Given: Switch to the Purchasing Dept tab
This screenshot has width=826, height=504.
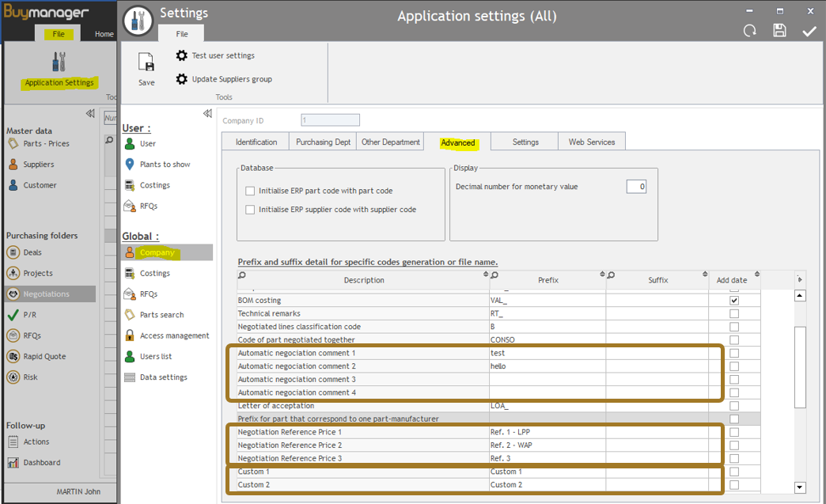Looking at the screenshot, I should (323, 142).
